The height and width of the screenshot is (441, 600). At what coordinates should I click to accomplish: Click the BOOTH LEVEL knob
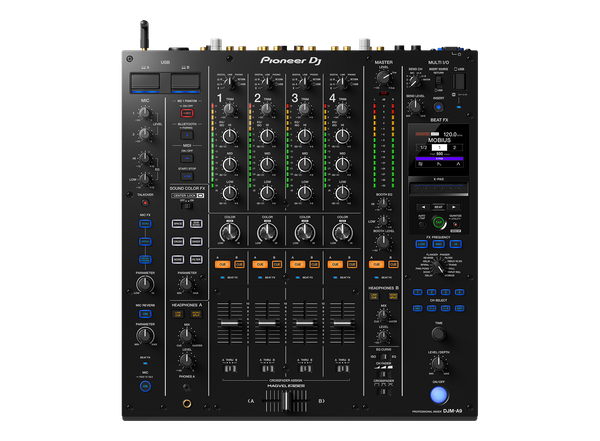pos(383,242)
